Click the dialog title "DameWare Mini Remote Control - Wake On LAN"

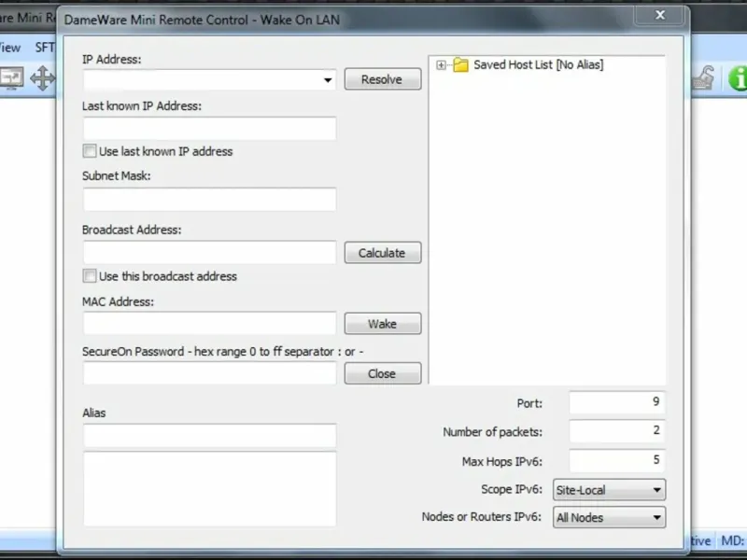coord(202,20)
